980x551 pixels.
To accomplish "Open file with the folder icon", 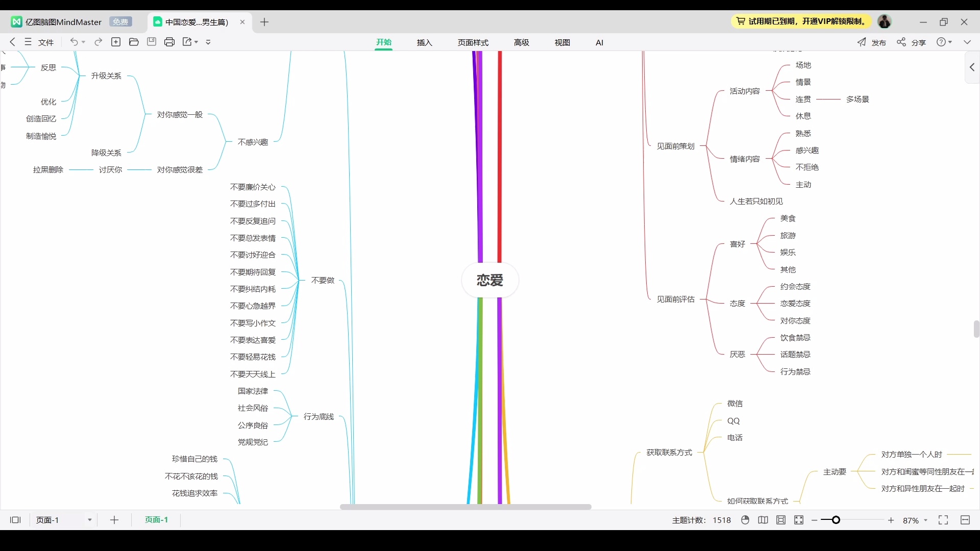I will point(134,42).
